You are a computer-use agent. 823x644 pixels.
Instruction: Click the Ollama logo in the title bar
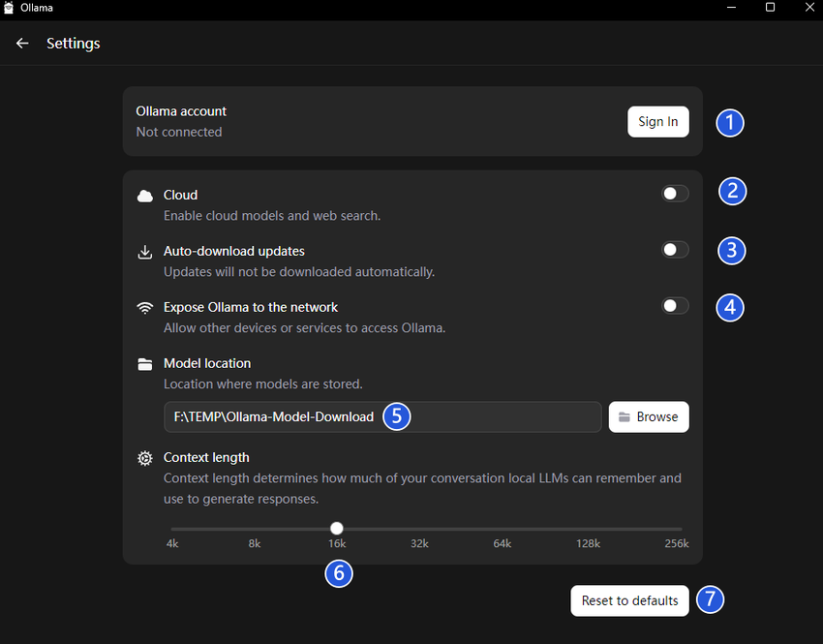click(x=9, y=8)
